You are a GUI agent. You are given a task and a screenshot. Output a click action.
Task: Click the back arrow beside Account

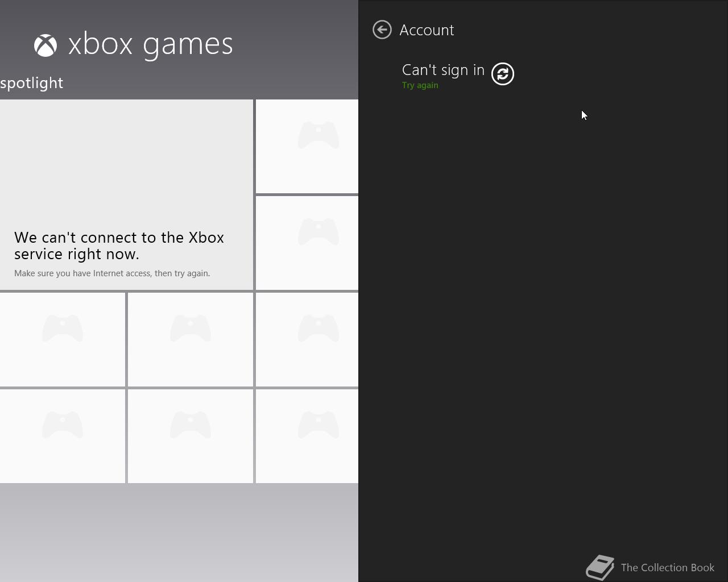point(382,30)
